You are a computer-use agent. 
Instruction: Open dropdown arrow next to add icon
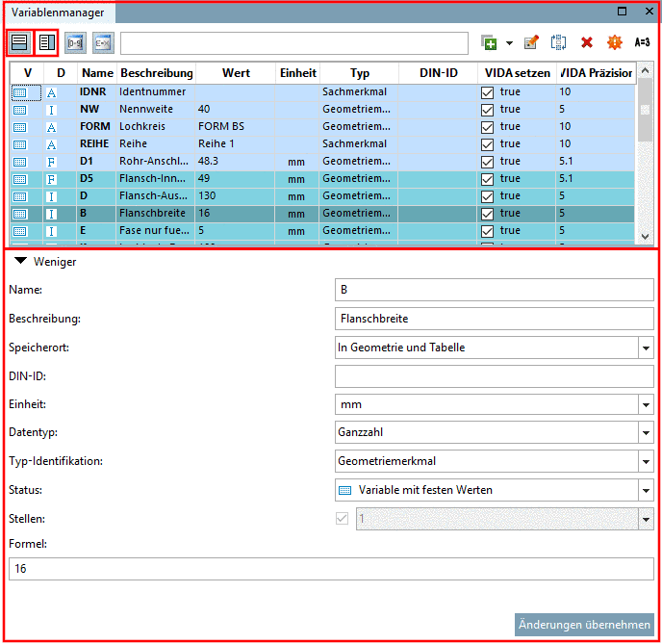[509, 43]
